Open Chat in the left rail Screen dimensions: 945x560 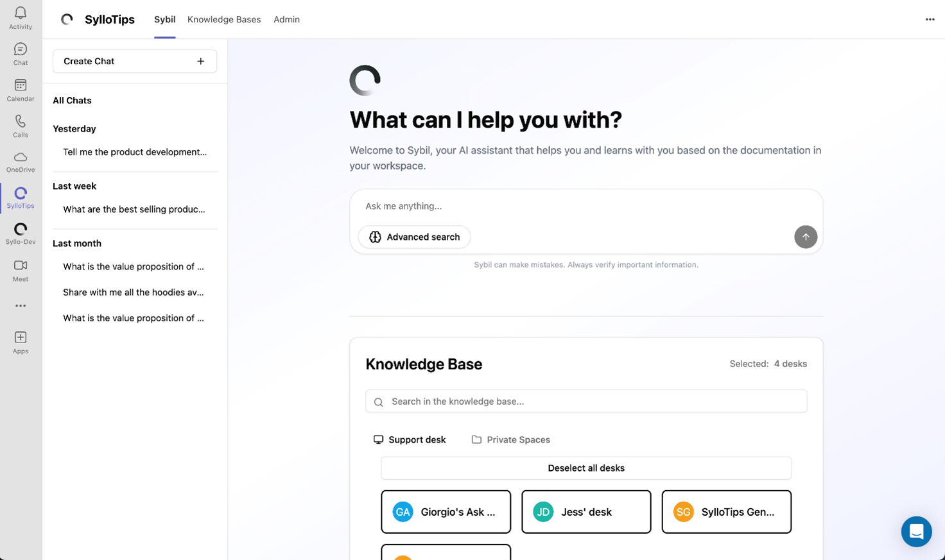pyautogui.click(x=21, y=53)
